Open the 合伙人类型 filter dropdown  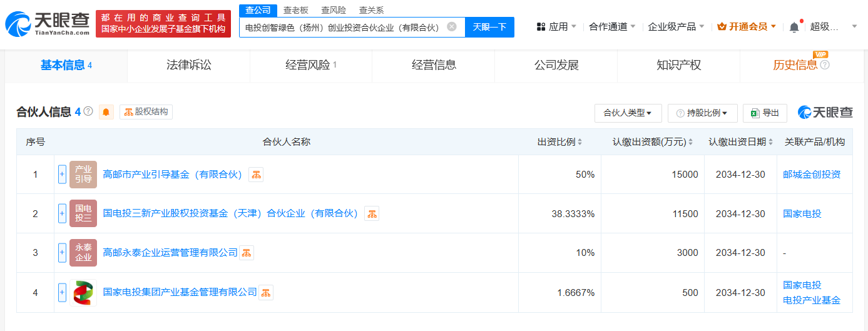(x=628, y=113)
